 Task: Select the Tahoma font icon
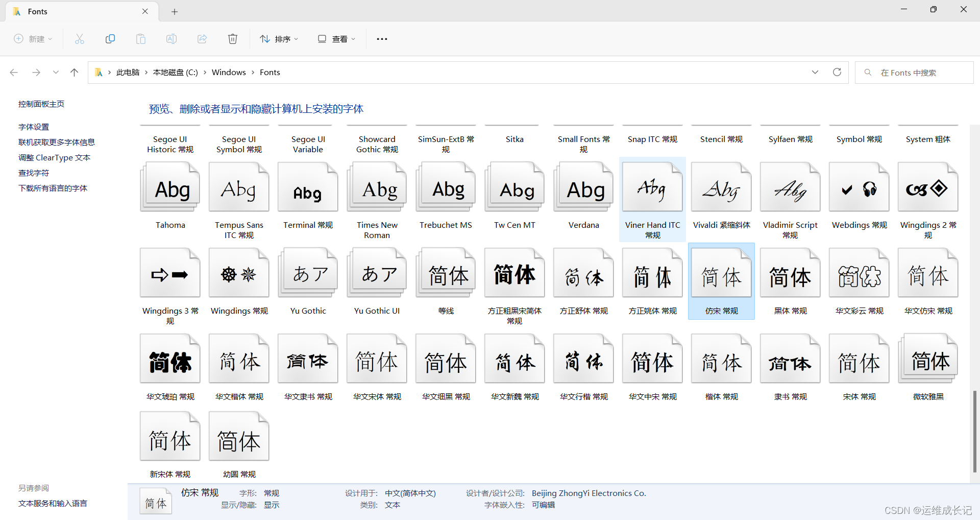(170, 187)
